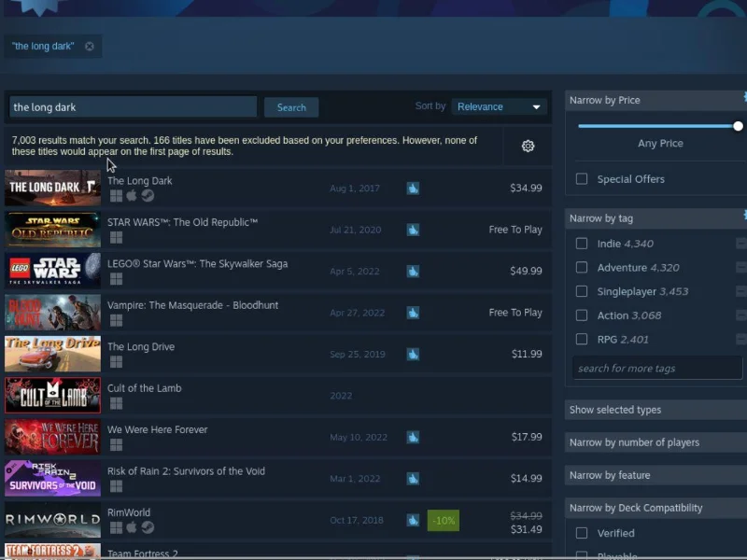Click Windows icon under RimWorld
This screenshot has width=747, height=560.
pyautogui.click(x=116, y=527)
